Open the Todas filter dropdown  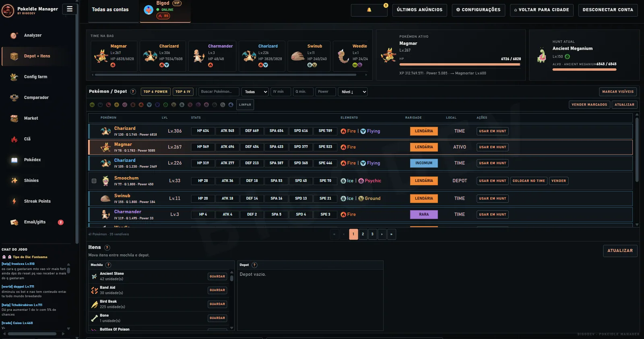coord(255,92)
